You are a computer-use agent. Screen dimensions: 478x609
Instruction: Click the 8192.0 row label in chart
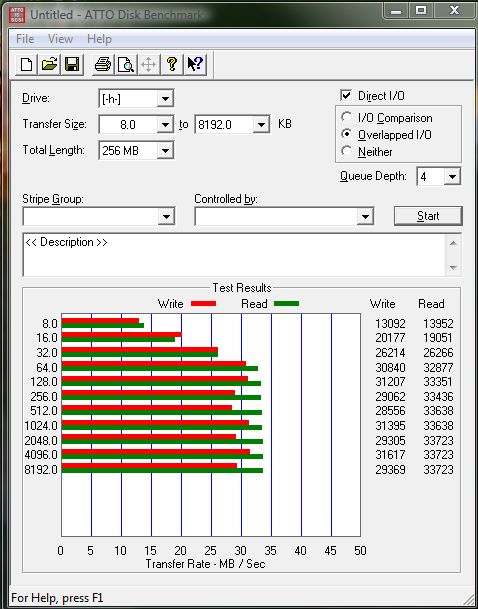pos(41,470)
